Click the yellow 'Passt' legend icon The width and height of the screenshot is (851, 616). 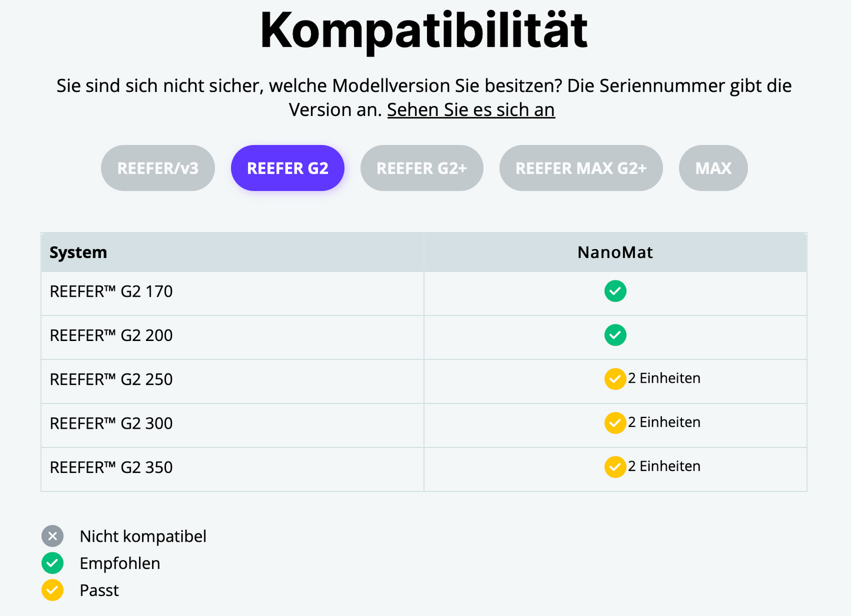tap(52, 590)
